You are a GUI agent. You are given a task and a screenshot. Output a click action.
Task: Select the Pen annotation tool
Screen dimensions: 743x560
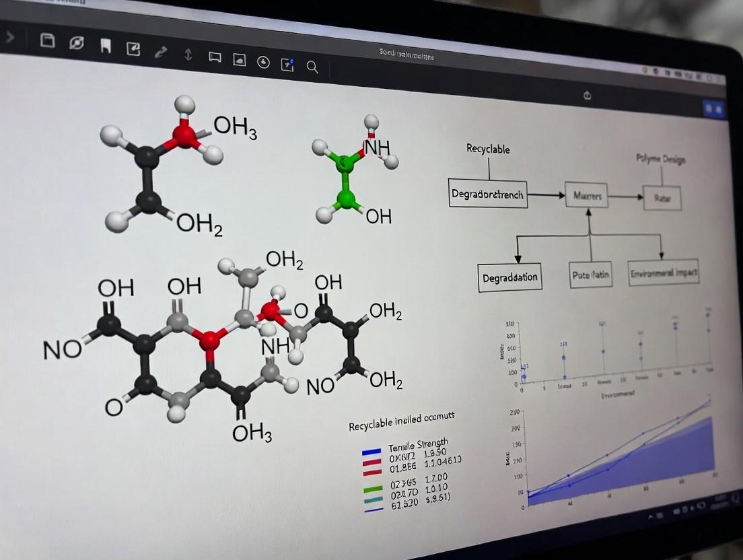[x=161, y=51]
